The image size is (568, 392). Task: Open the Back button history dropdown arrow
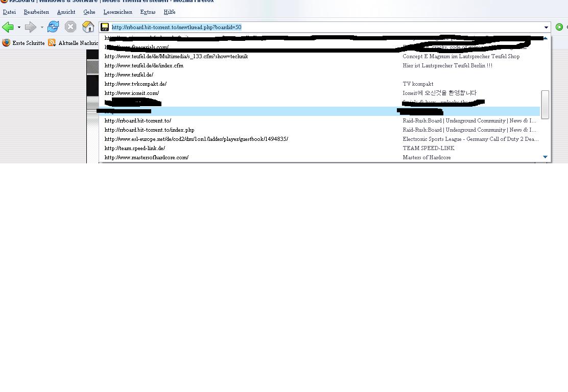19,27
